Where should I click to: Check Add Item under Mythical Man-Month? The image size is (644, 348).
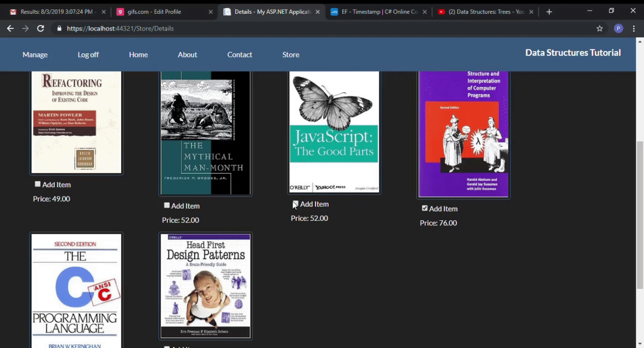coord(167,205)
